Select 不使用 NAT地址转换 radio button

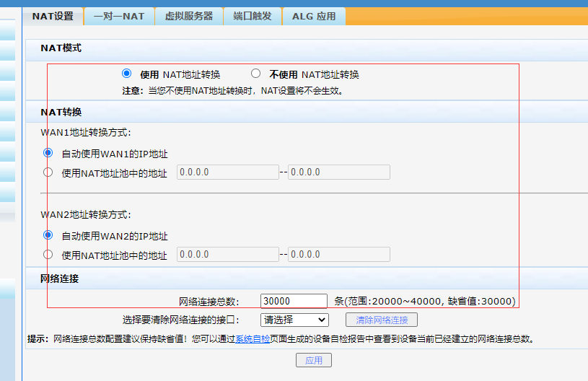click(x=255, y=74)
